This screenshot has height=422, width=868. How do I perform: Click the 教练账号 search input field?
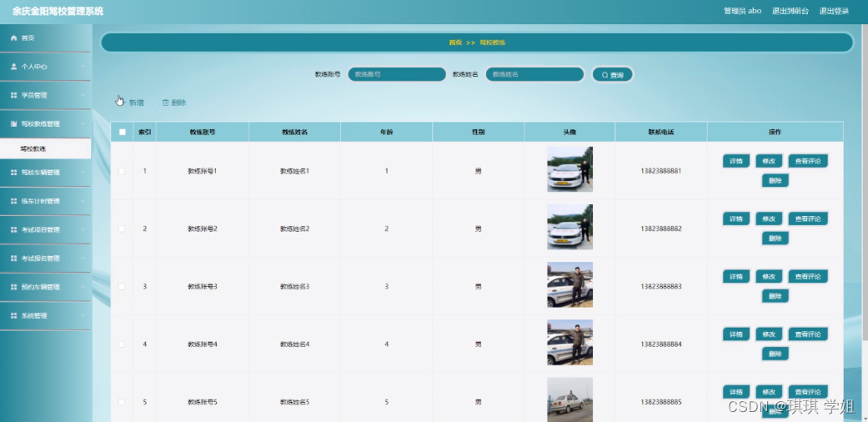tap(397, 74)
